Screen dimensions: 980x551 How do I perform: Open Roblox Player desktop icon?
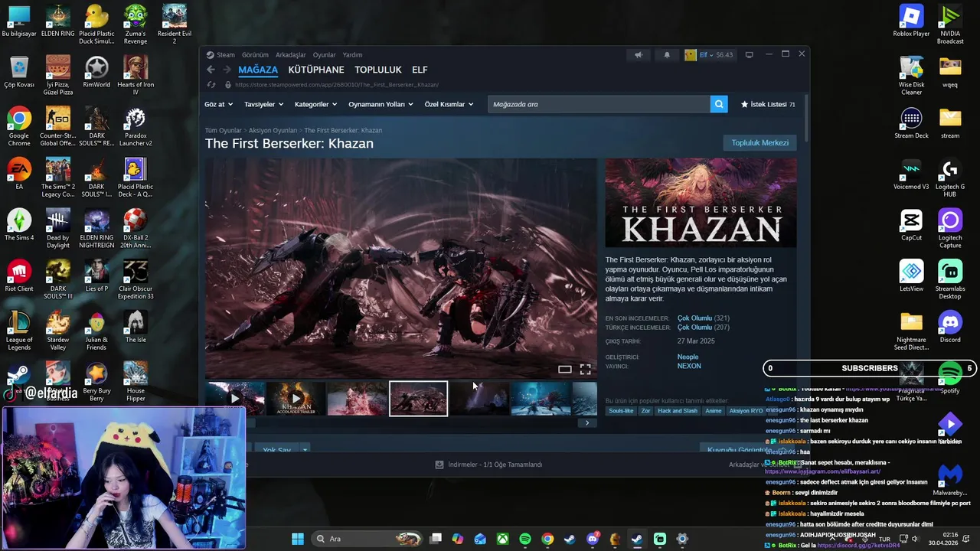911,21
